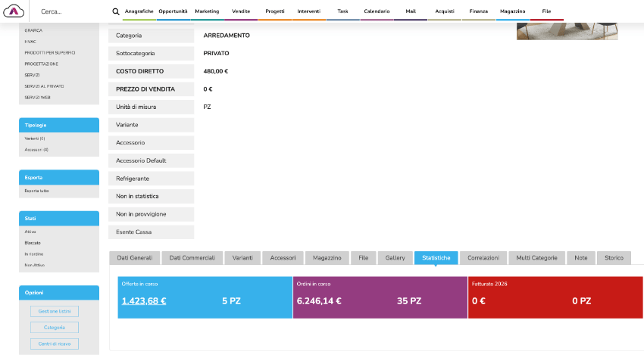The height and width of the screenshot is (364, 644).
Task: Switch to the Dati Commerciali tab
Action: coord(191,258)
